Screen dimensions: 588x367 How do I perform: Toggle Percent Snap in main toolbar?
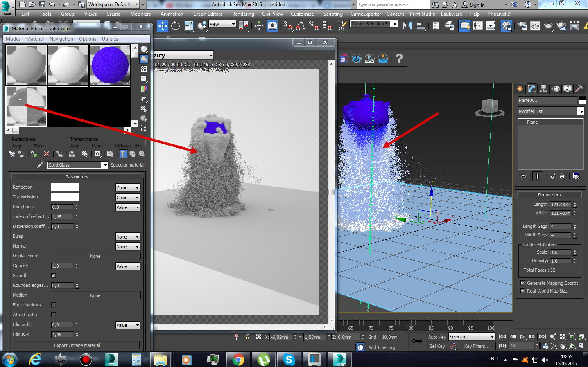click(314, 26)
